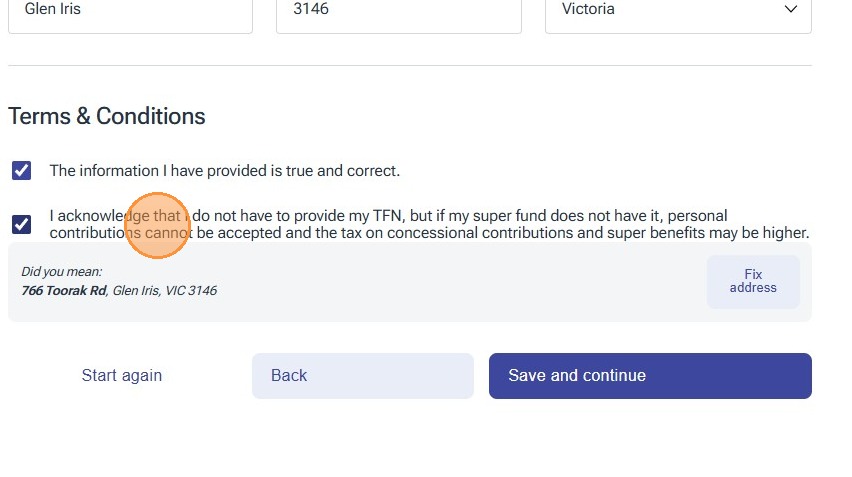Click the 'information I have provided' label text
852x477 pixels.
click(224, 171)
